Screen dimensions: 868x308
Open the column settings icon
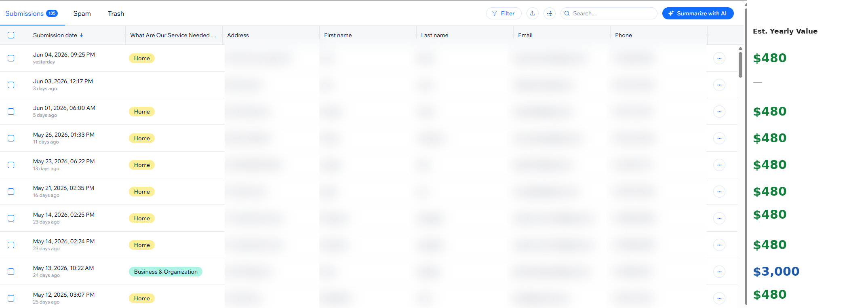click(550, 13)
